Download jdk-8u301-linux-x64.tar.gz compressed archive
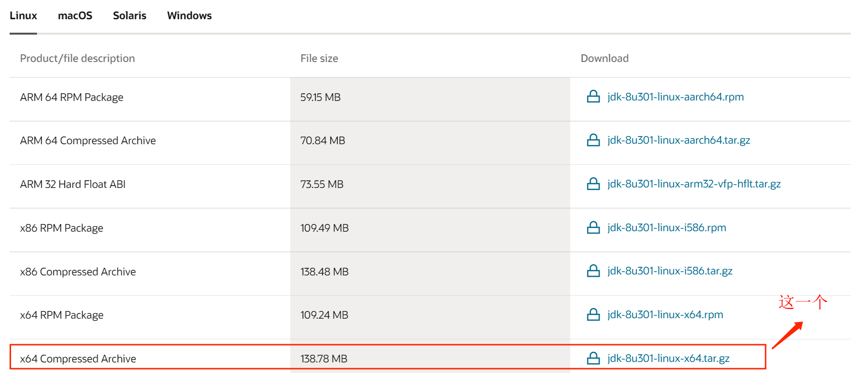The height and width of the screenshot is (373, 868). (x=668, y=358)
